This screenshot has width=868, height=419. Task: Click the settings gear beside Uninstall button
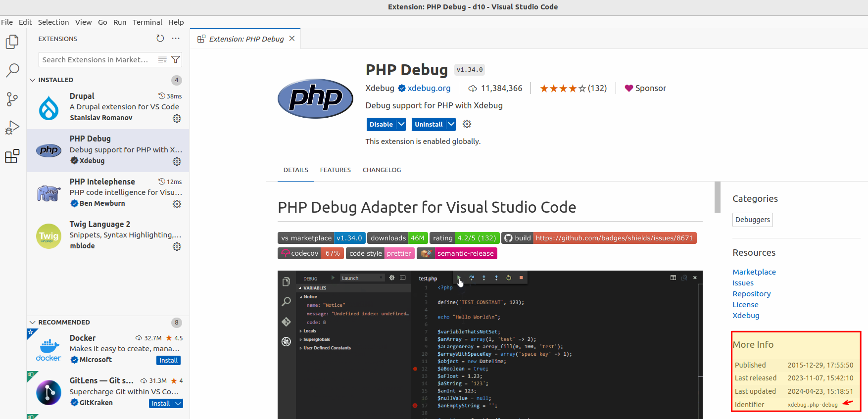[467, 124]
